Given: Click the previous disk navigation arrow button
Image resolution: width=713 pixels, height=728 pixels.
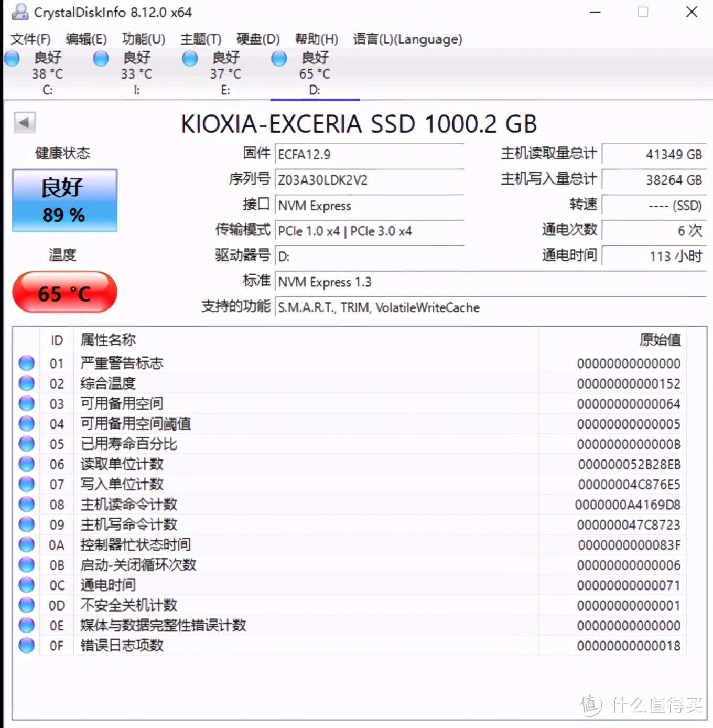Looking at the screenshot, I should [24, 122].
